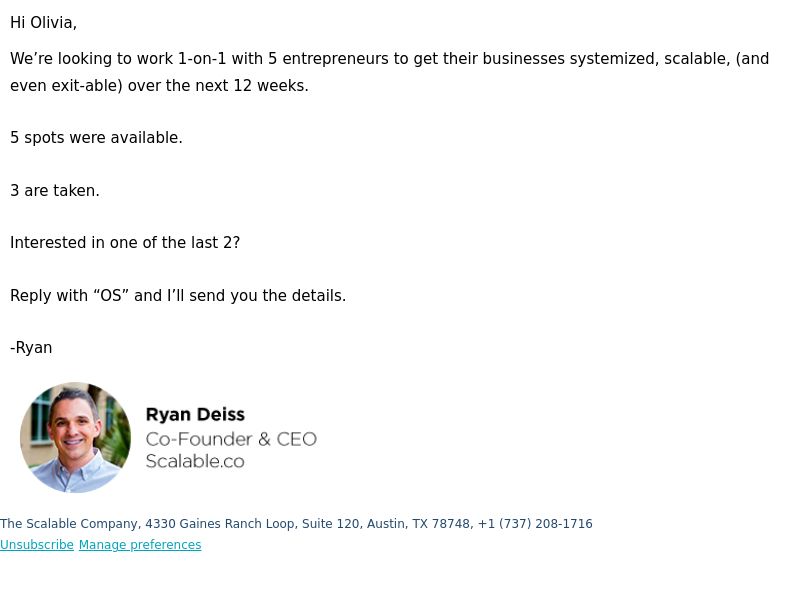The image size is (800, 600).
Task: Click the Co-Founder & CEO title text
Action: 231,439
